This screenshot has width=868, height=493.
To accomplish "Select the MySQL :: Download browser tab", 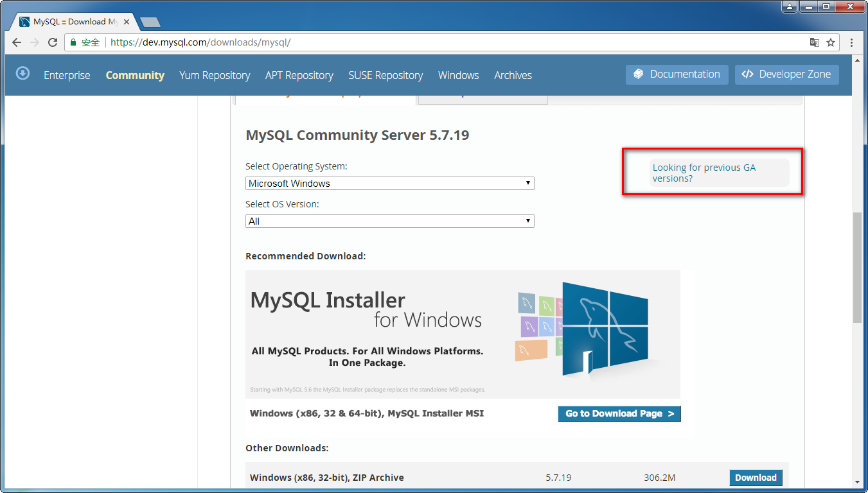I will coord(74,22).
